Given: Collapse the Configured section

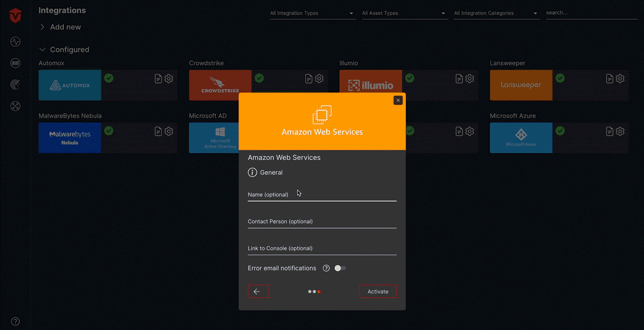Looking at the screenshot, I should click(x=64, y=50).
